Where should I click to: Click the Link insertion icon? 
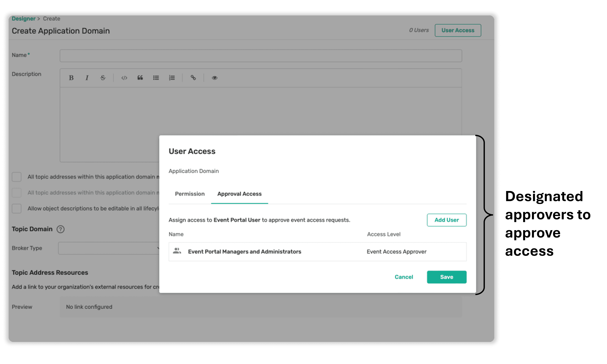pos(193,78)
